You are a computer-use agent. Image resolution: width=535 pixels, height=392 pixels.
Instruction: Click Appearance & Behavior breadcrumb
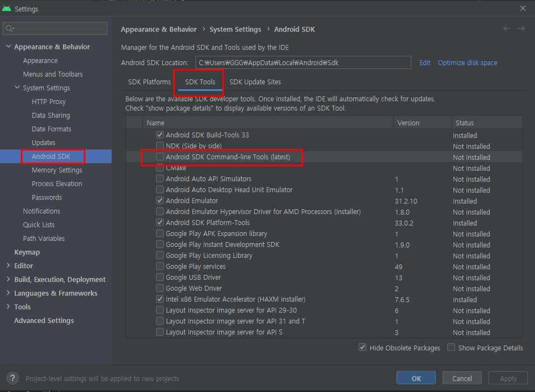click(x=159, y=30)
